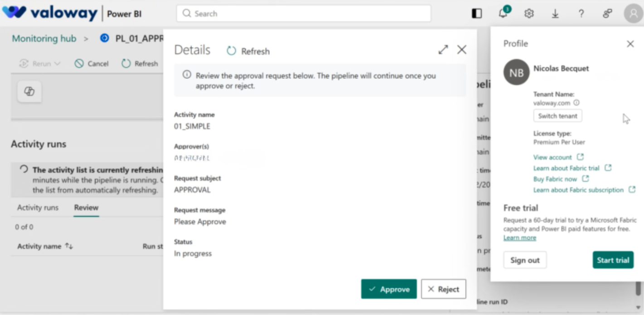644x315 pixels.
Task: Click the user avatar in top bar
Action: pos(634,14)
